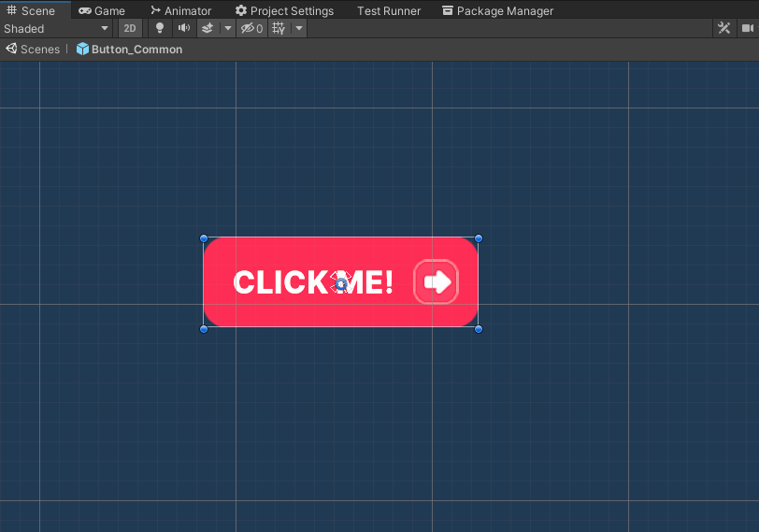Click the scene effects layers icon

208,29
